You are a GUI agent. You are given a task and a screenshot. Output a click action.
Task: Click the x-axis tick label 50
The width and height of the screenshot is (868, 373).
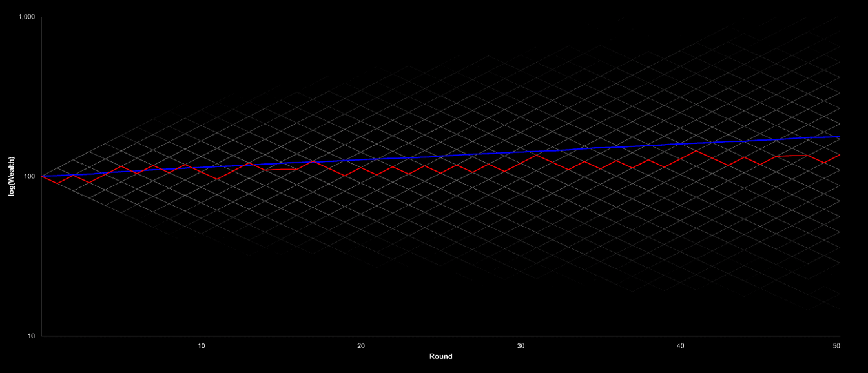click(x=837, y=346)
